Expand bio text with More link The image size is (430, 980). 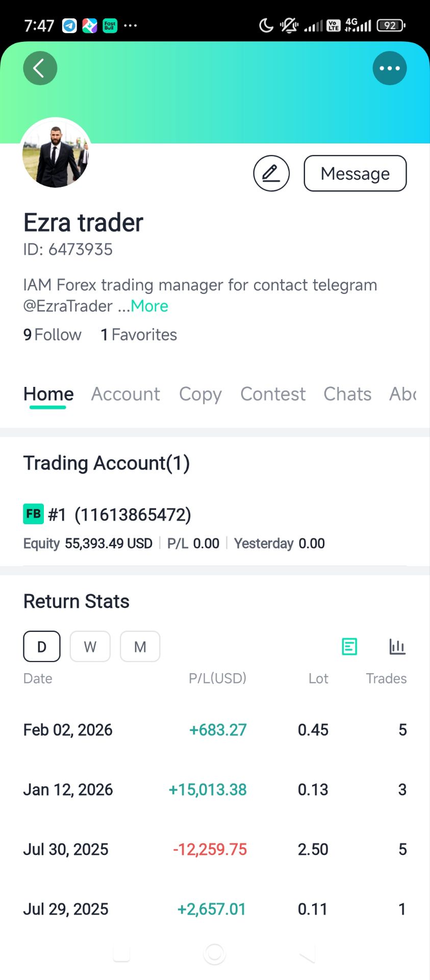coord(149,306)
